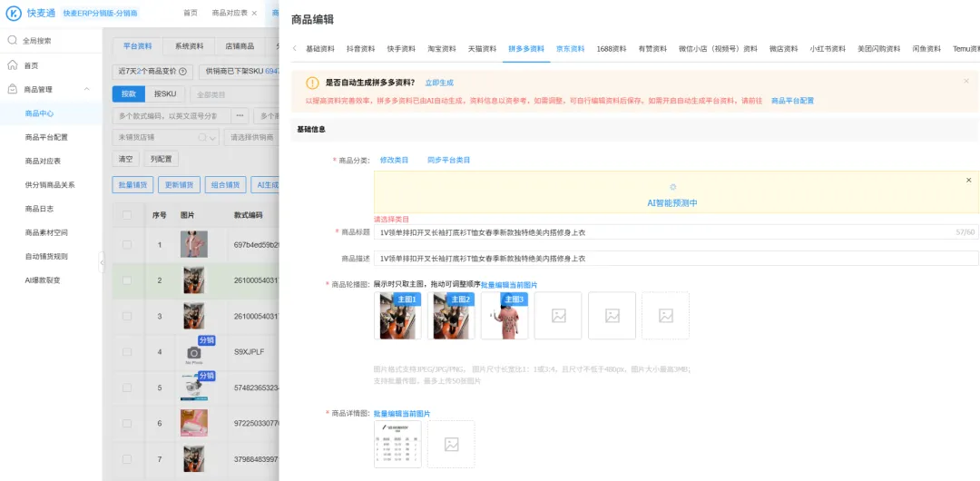
Task: Select the 主图1 carousel thumbnail
Action: click(397, 316)
